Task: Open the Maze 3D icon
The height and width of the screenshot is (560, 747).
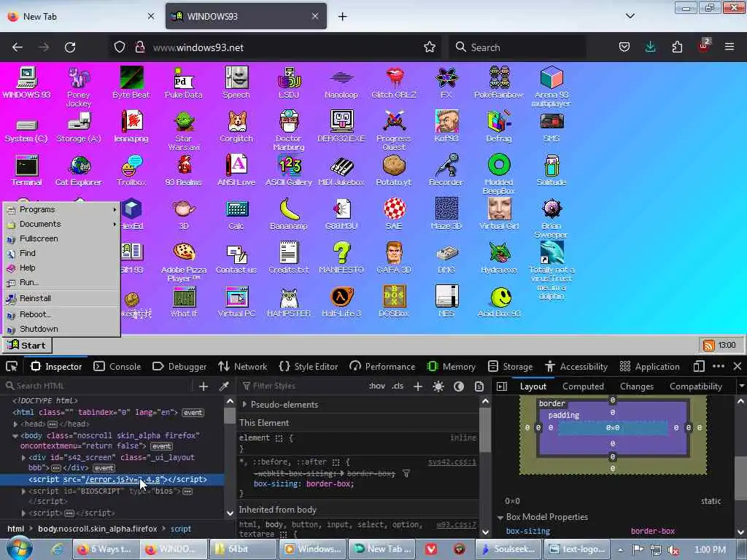Action: pos(446,214)
